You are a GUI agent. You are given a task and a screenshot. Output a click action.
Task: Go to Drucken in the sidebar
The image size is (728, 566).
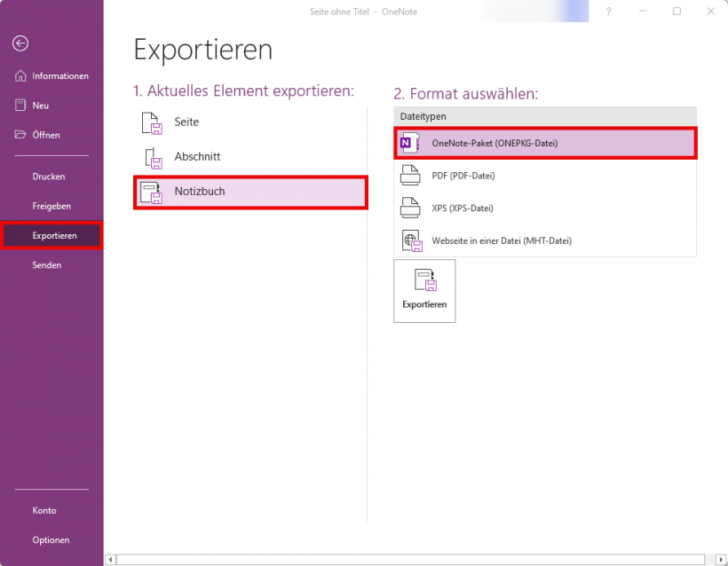49,177
